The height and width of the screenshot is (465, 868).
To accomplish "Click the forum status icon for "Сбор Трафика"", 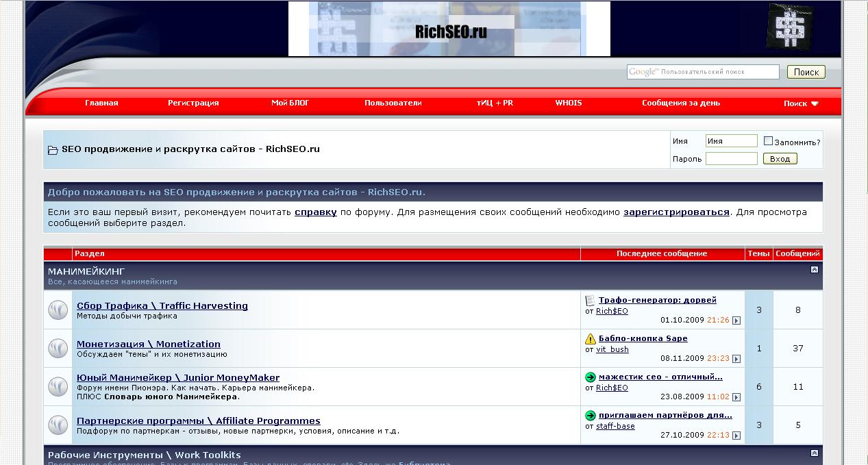I will [58, 310].
